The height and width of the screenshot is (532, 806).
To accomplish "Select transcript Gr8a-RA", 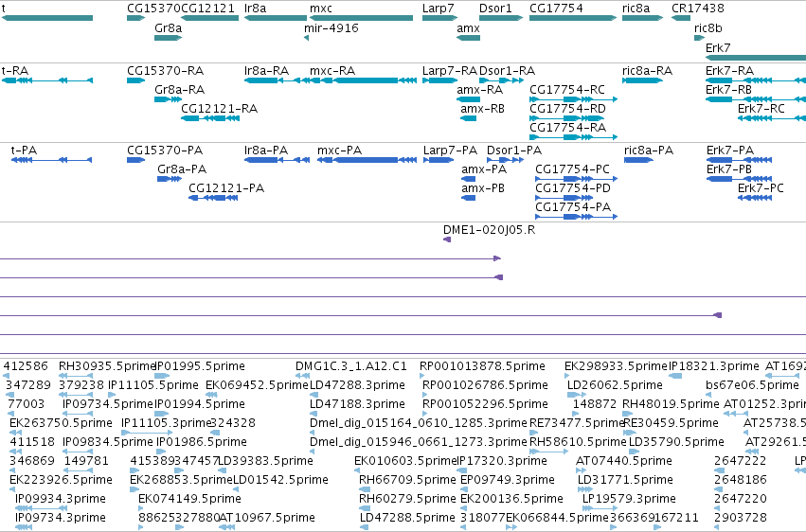I will [168, 99].
